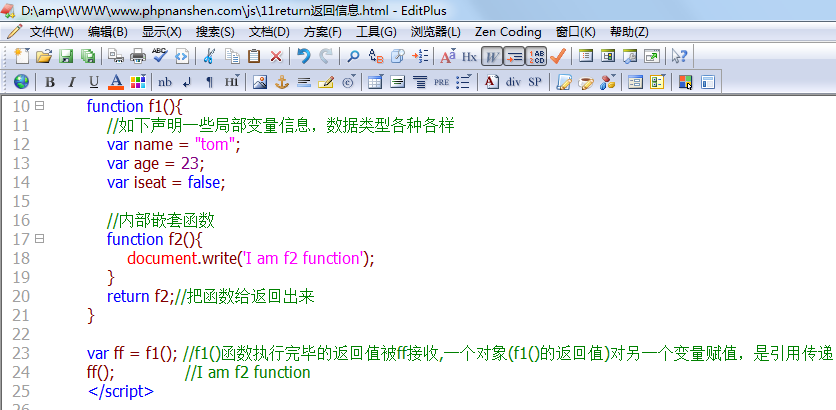The width and height of the screenshot is (836, 410).
Task: Insert an image tag icon
Action: coord(260,82)
